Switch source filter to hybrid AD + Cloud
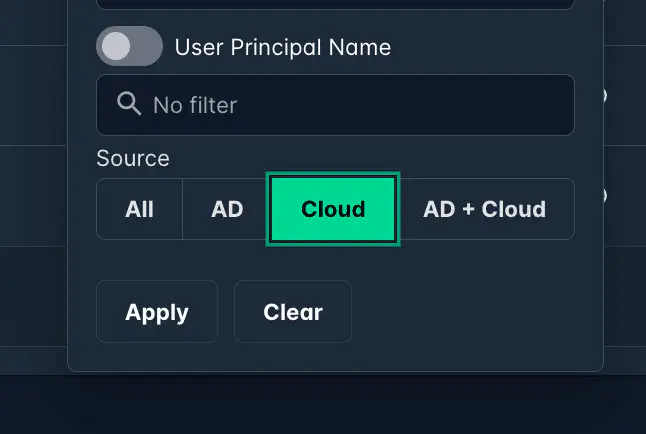The height and width of the screenshot is (434, 646). (485, 209)
